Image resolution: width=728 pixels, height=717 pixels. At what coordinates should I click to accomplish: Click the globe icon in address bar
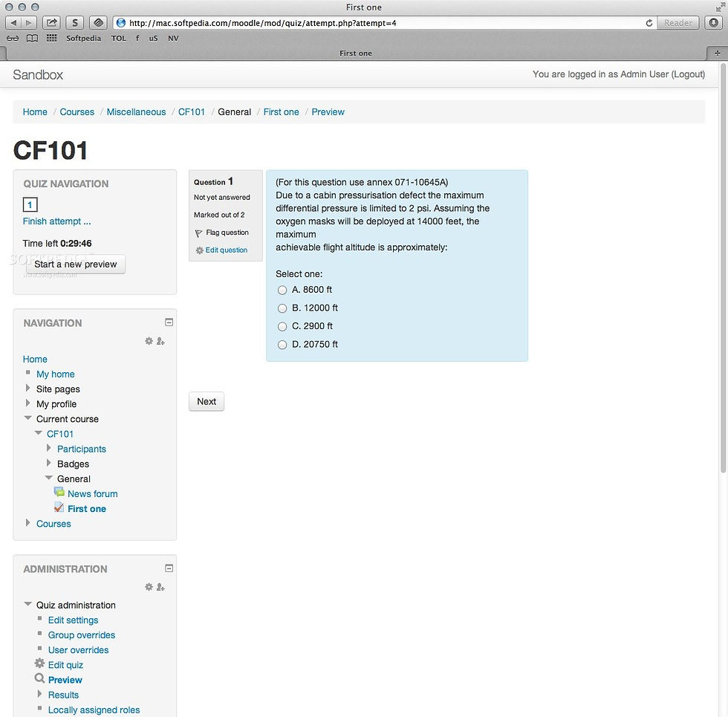click(x=120, y=23)
